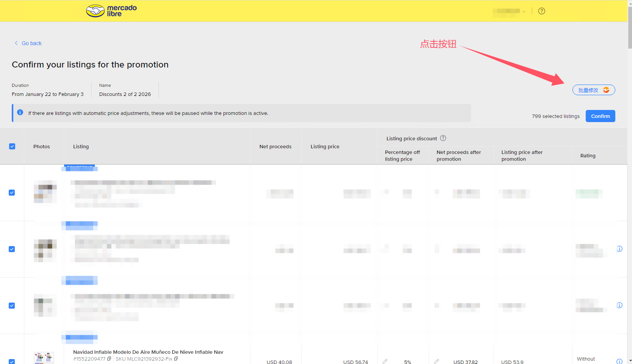This screenshot has width=632, height=364.
Task: Open the help question mark icon in header
Action: tap(541, 11)
